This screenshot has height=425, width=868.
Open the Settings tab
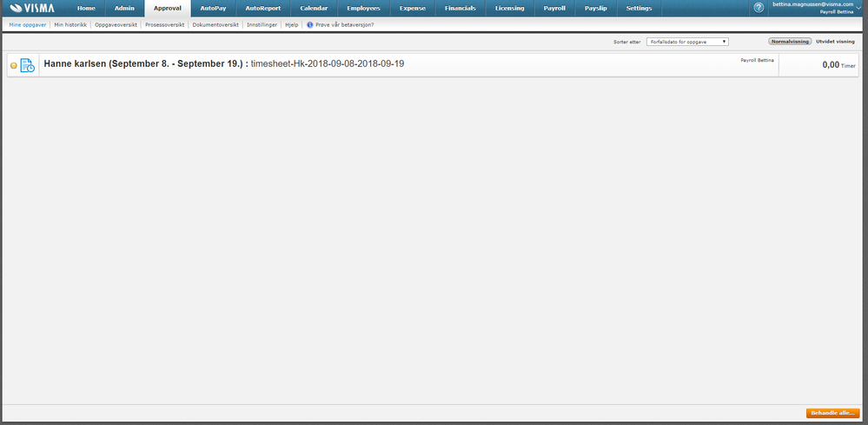(x=639, y=9)
